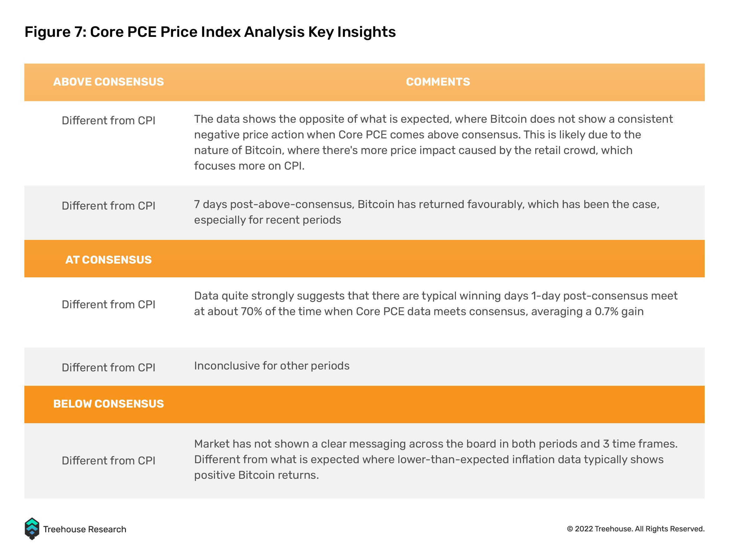The width and height of the screenshot is (730, 560).
Task: Click Different from CPI beside 7 days comment
Action: point(108,206)
